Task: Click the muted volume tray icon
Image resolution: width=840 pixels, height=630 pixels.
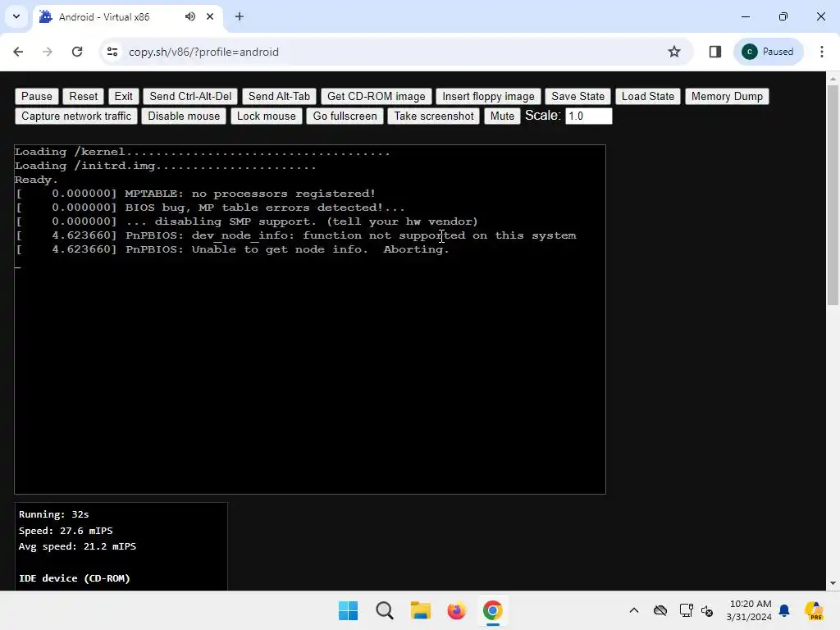Action: click(707, 610)
